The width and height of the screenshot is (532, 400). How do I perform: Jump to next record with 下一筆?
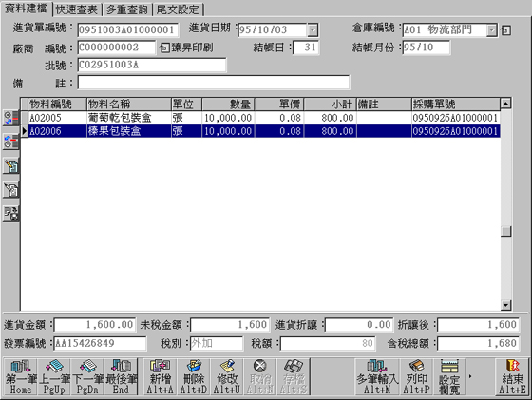point(87,376)
